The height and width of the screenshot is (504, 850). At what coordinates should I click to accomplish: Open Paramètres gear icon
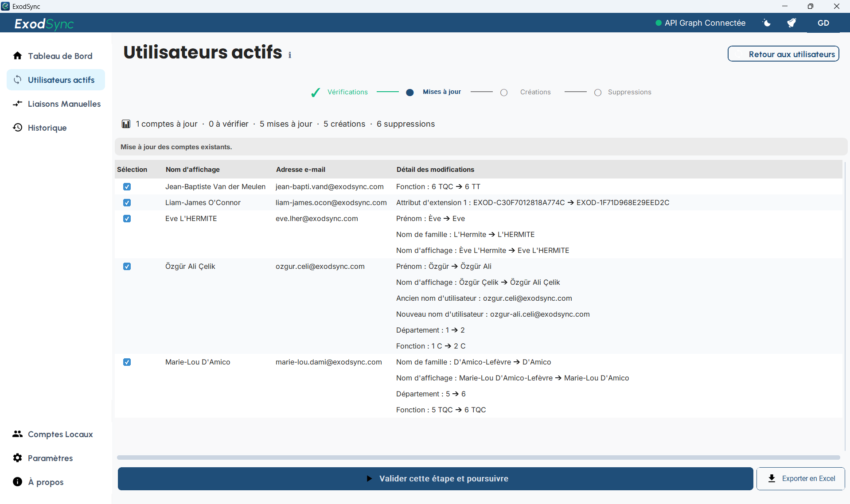coord(18,458)
